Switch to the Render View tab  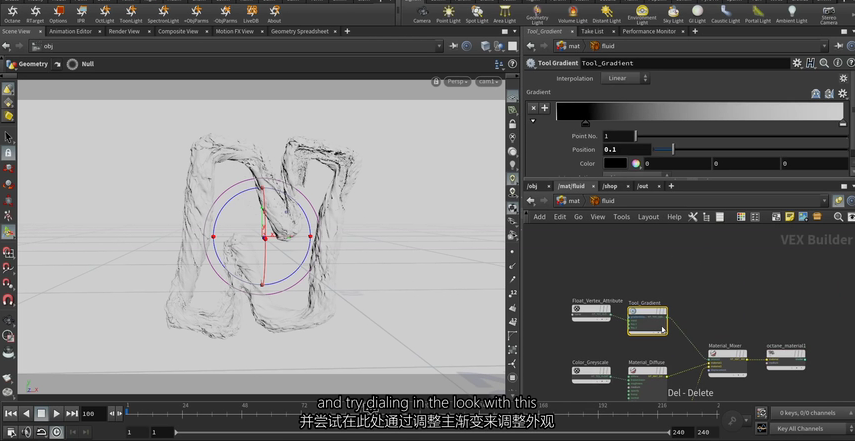123,31
